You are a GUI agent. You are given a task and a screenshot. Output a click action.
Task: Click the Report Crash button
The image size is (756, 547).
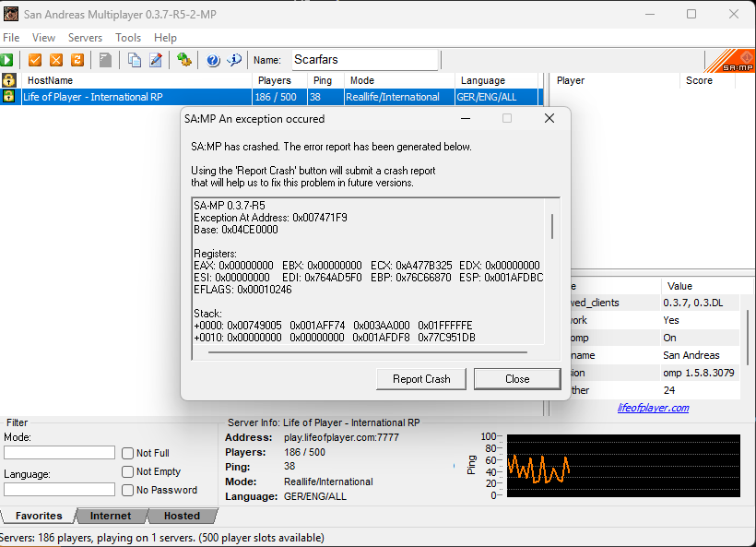[421, 378]
